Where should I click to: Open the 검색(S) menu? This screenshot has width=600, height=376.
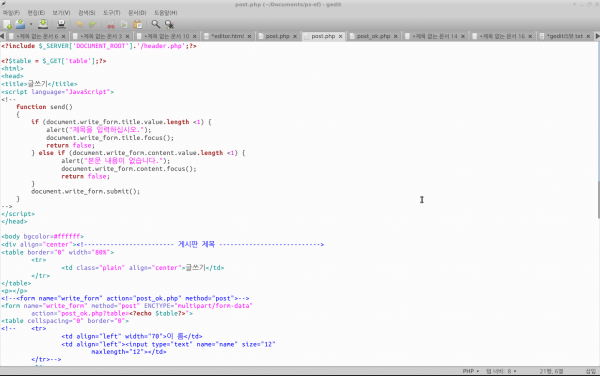pos(86,13)
